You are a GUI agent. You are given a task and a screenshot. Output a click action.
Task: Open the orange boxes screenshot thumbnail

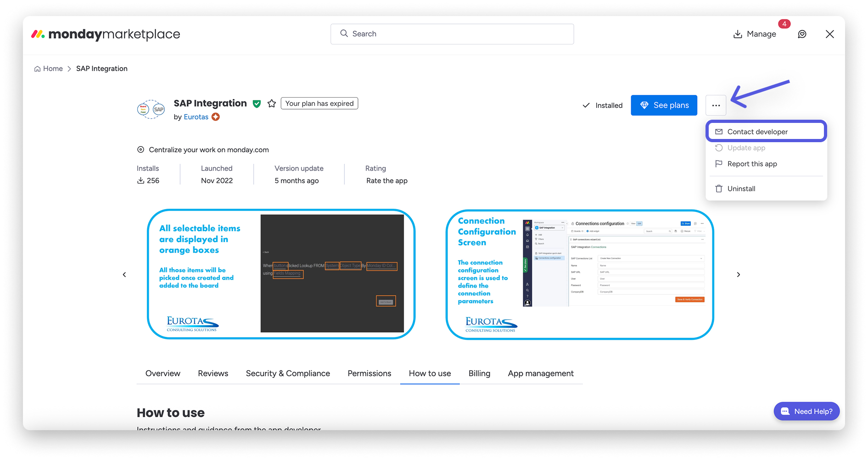click(281, 274)
